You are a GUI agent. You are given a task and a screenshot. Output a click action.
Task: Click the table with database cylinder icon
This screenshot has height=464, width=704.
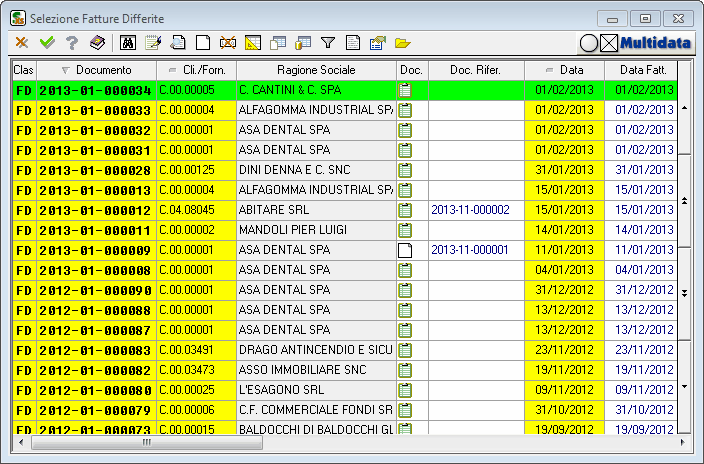pyautogui.click(x=303, y=43)
